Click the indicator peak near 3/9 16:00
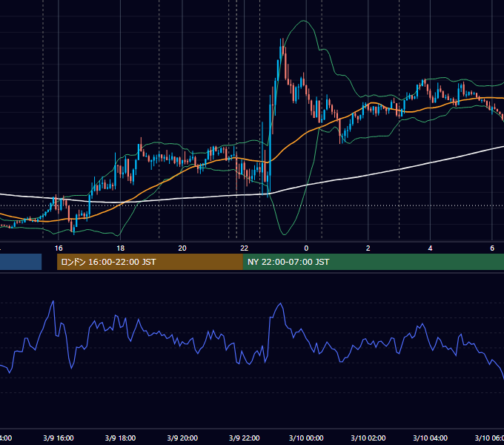The width and height of the screenshot is (504, 445). [53, 302]
